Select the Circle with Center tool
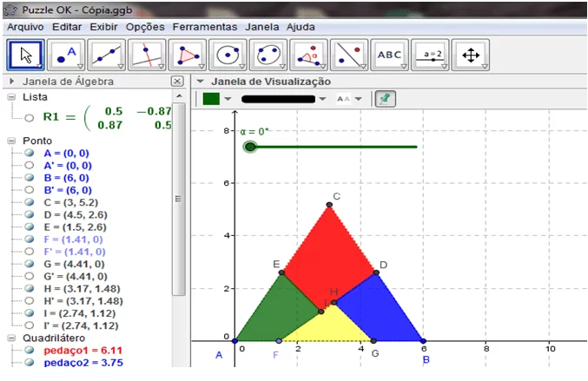The image size is (588, 381). coord(228,55)
